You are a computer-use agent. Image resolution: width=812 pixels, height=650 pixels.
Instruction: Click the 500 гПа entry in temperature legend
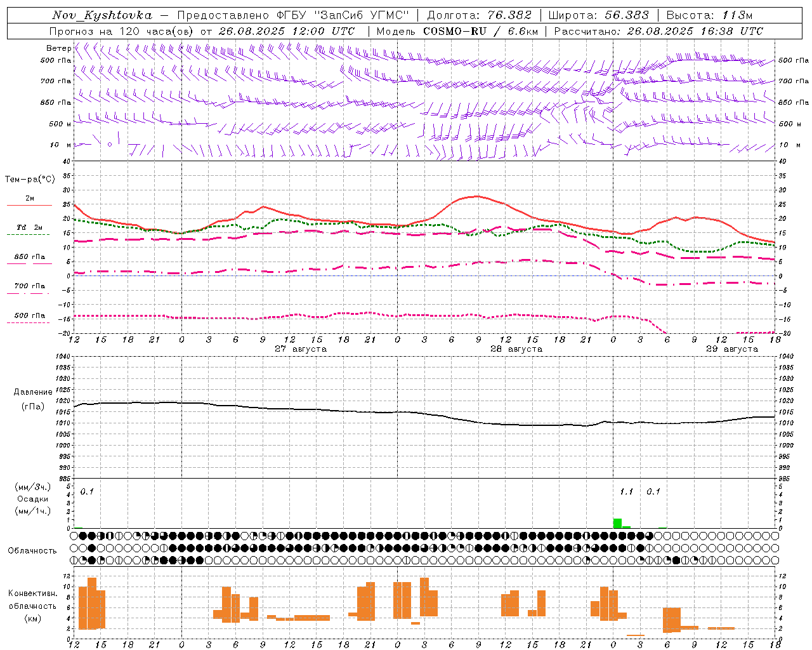(30, 315)
